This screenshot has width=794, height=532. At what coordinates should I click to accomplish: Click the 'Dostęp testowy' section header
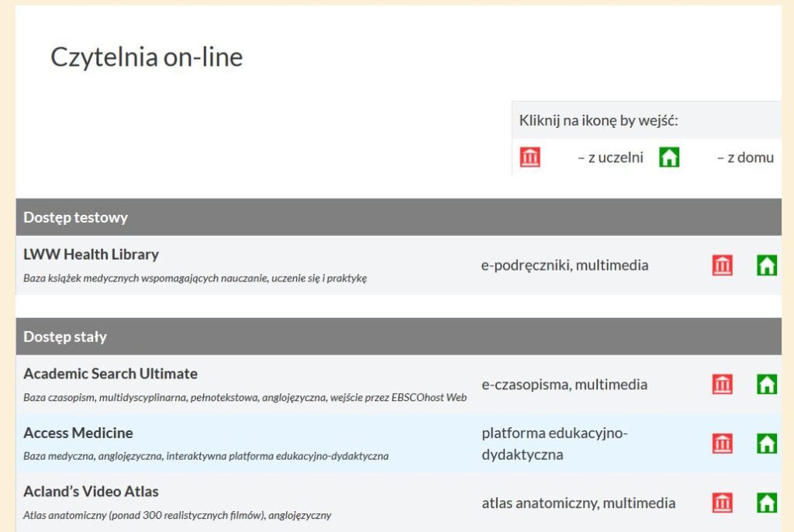click(x=399, y=217)
